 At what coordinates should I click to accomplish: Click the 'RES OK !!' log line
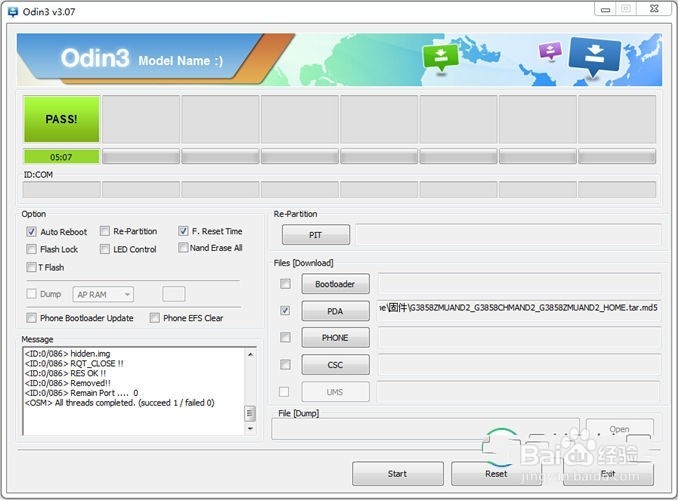coord(65,373)
